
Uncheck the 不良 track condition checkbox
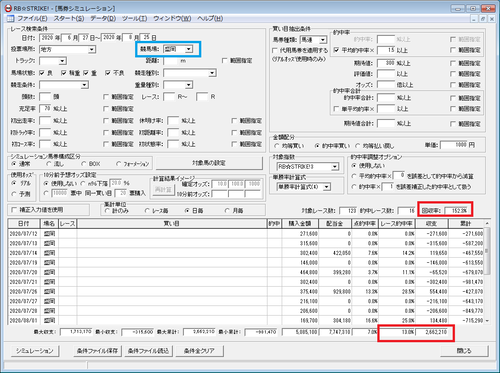point(108,73)
